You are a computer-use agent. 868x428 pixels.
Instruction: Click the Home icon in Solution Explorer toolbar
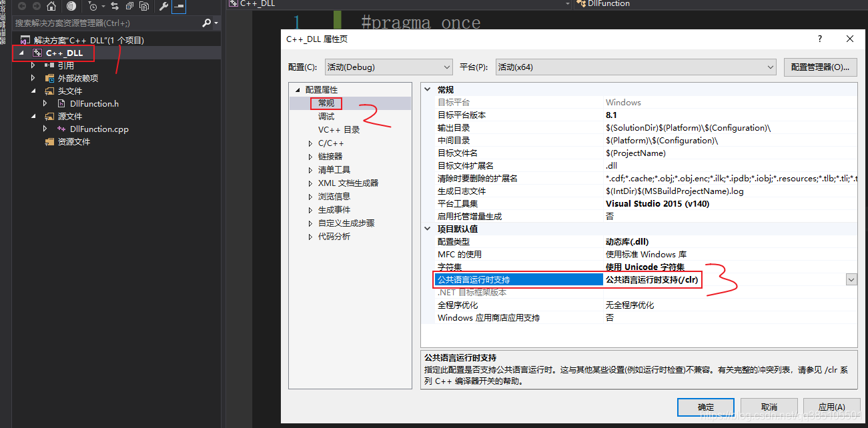(x=51, y=6)
